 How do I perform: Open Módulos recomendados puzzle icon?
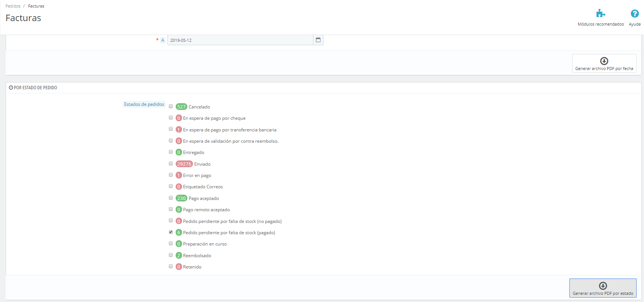point(600,14)
